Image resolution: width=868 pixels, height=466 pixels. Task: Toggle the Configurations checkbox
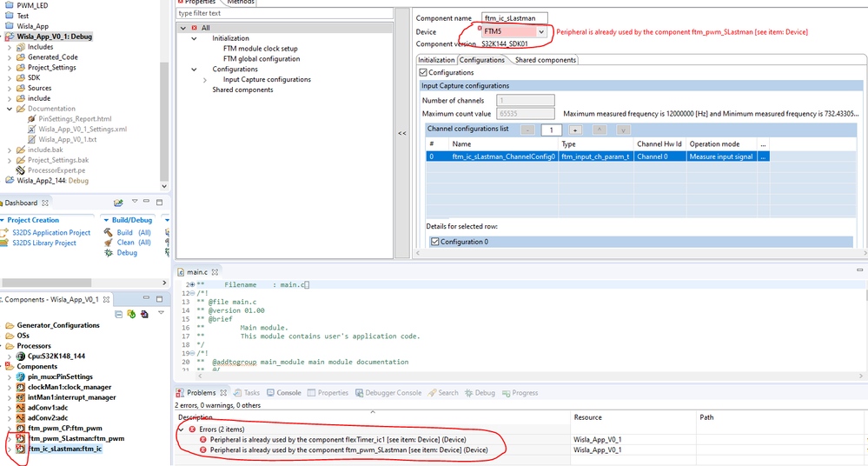(423, 72)
